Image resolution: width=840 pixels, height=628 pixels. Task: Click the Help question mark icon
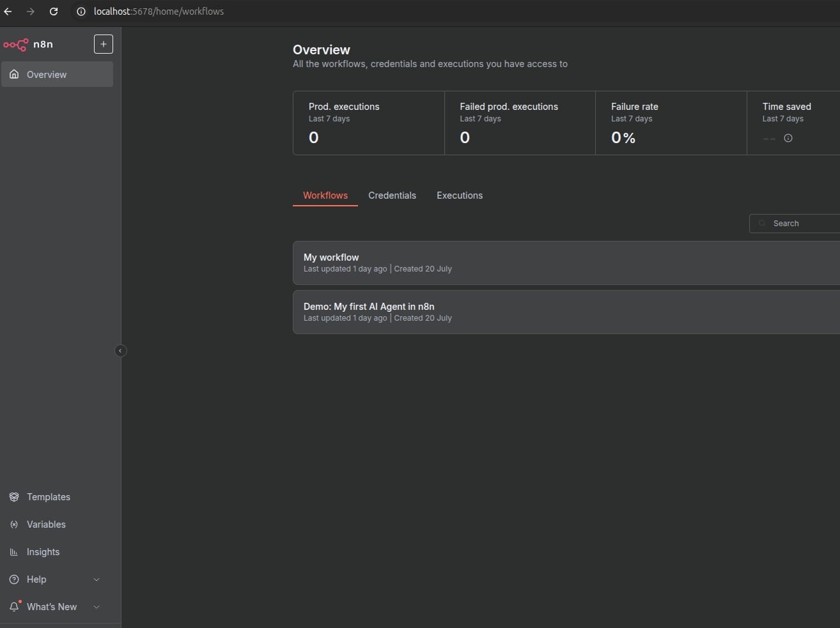14,579
